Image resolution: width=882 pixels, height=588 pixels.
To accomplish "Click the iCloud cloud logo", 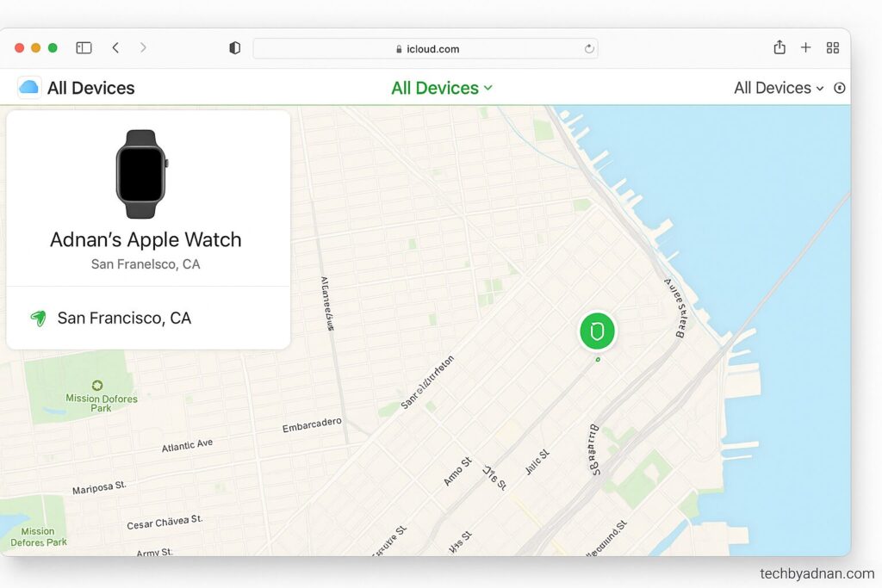I will (x=28, y=88).
